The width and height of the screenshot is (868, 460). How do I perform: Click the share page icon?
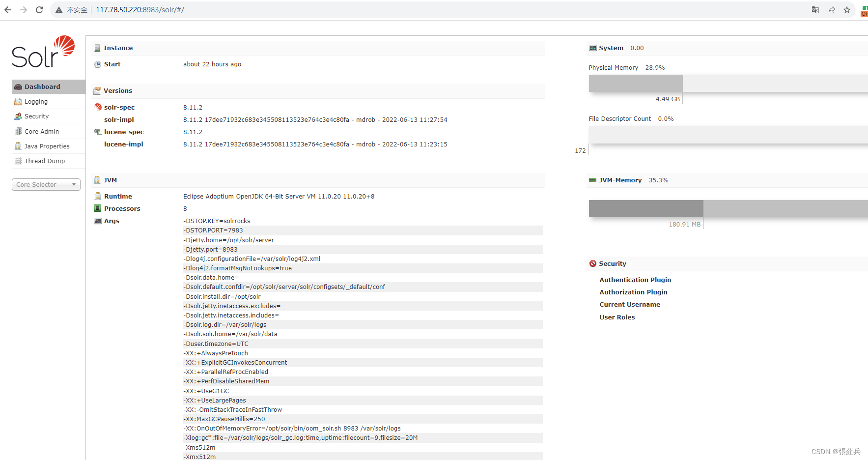pyautogui.click(x=831, y=10)
